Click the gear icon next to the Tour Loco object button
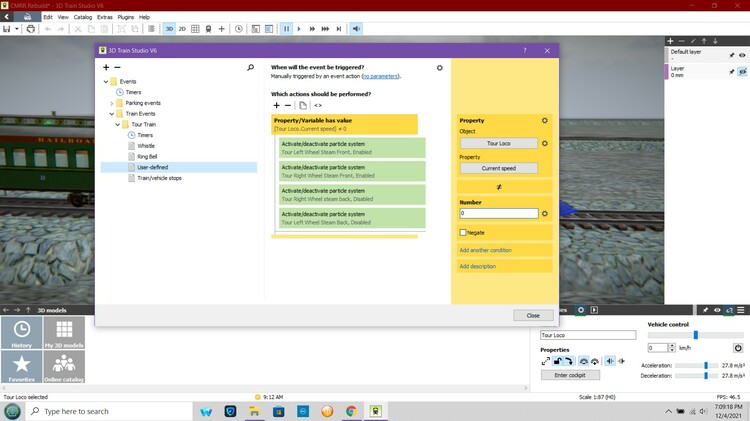Screen dimensions: 750x421 (545, 144)
